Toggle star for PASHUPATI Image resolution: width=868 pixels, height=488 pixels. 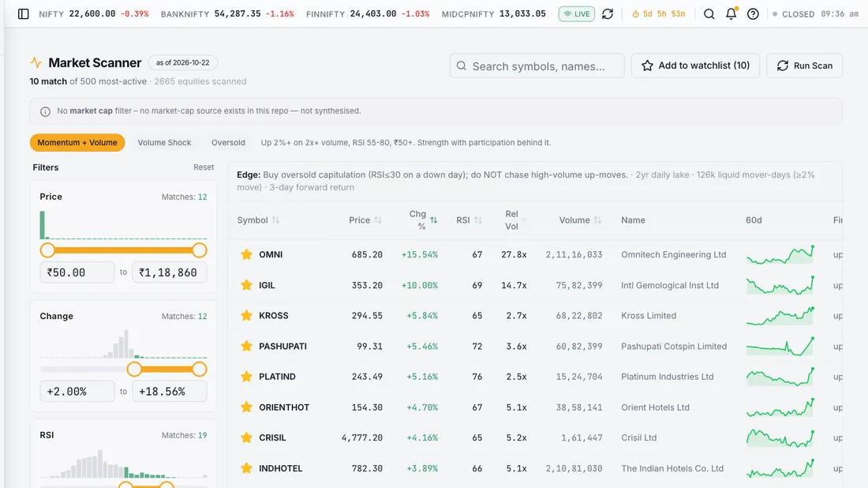pyautogui.click(x=246, y=346)
